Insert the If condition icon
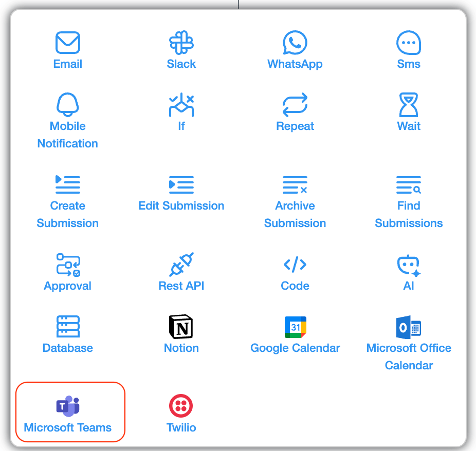Image resolution: width=476 pixels, height=451 pixels. pyautogui.click(x=181, y=105)
